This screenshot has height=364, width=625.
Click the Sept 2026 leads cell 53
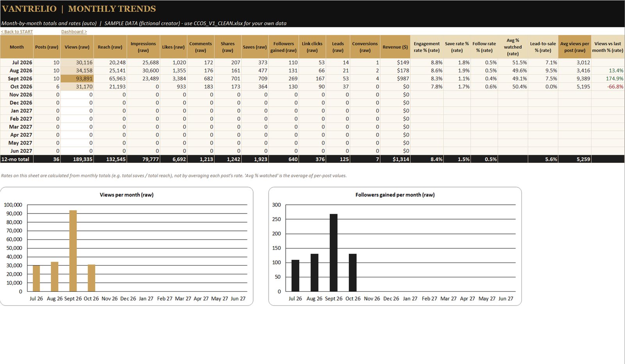coord(338,79)
